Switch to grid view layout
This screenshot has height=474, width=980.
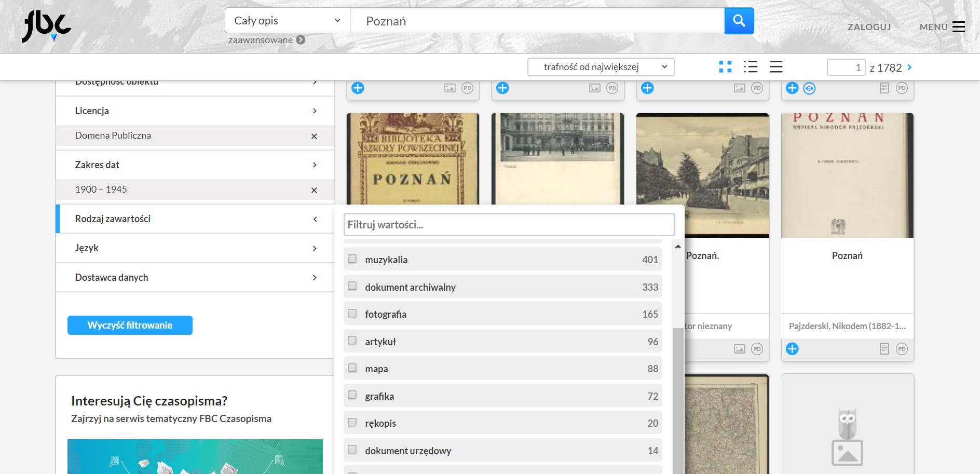click(x=725, y=66)
